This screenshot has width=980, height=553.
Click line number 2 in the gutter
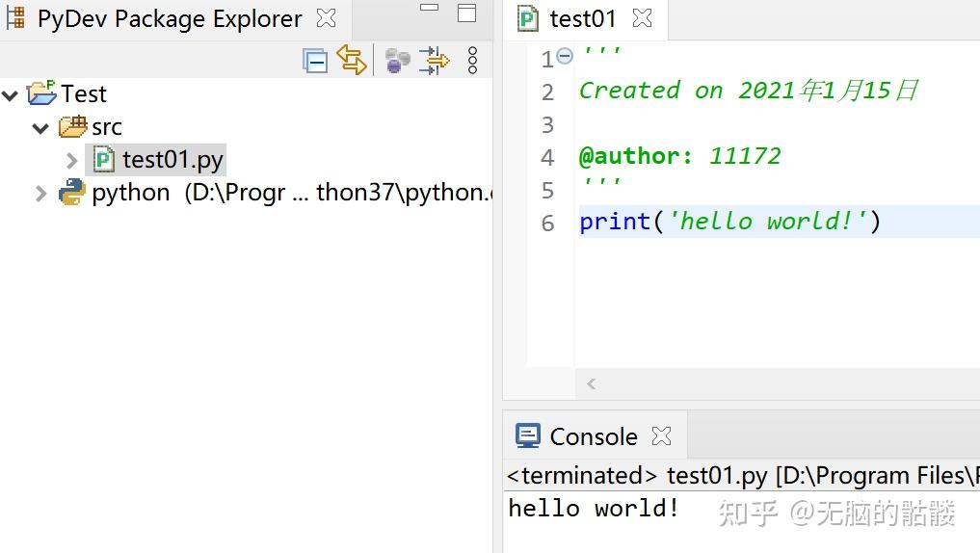tap(547, 92)
